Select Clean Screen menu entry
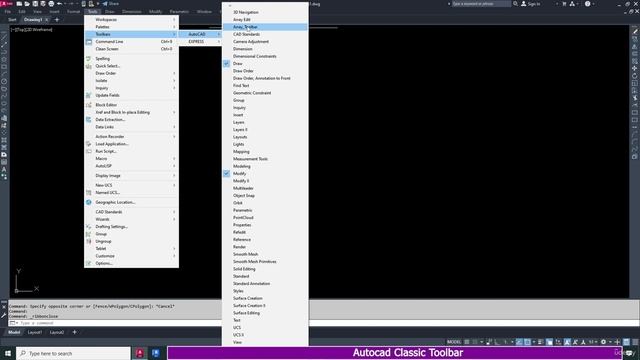The width and height of the screenshot is (640, 360). click(131, 49)
